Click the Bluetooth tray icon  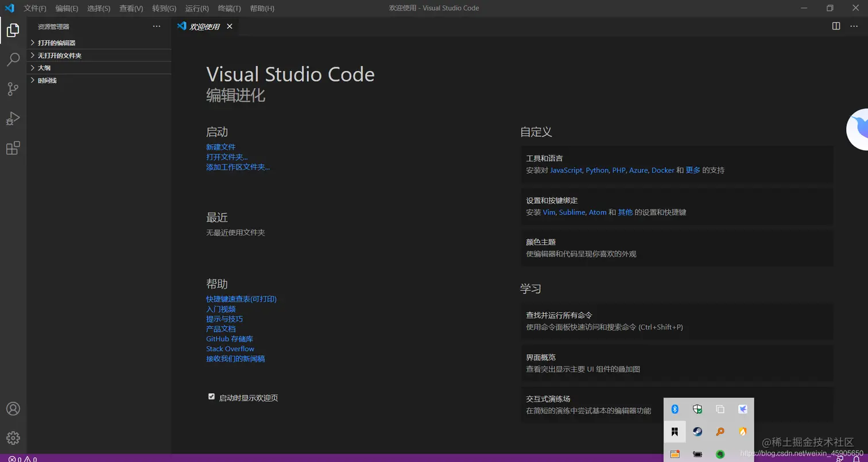(x=675, y=409)
